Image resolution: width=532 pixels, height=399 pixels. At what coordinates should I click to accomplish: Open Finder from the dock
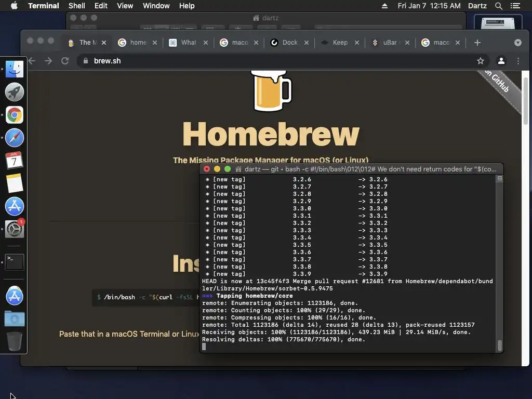point(14,69)
